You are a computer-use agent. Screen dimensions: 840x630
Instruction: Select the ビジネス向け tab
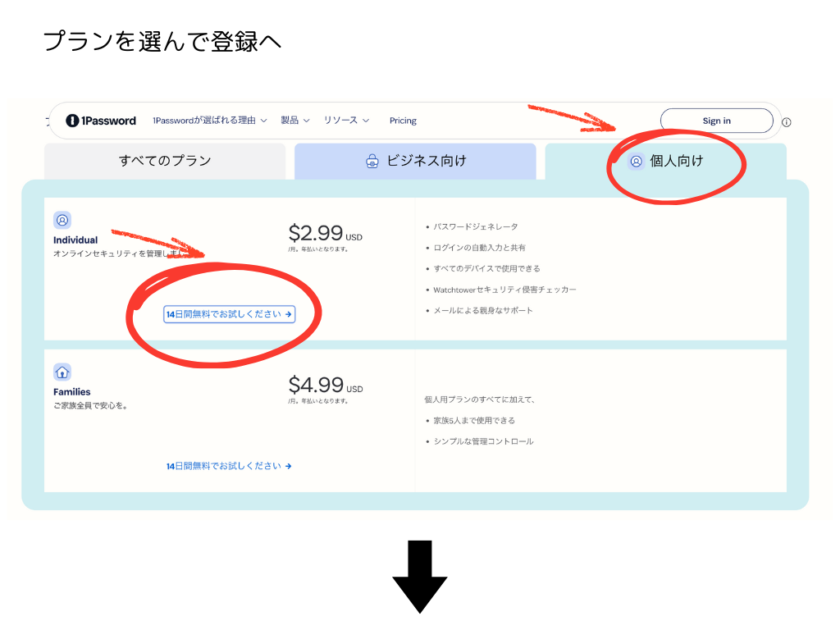click(415, 161)
